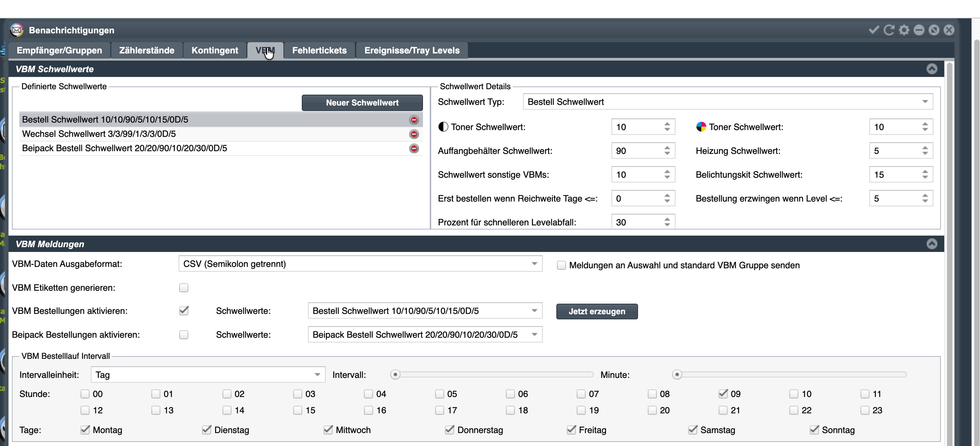The image size is (980, 446).
Task: Switch to Empfänger/Gruppen tab
Action: [59, 50]
